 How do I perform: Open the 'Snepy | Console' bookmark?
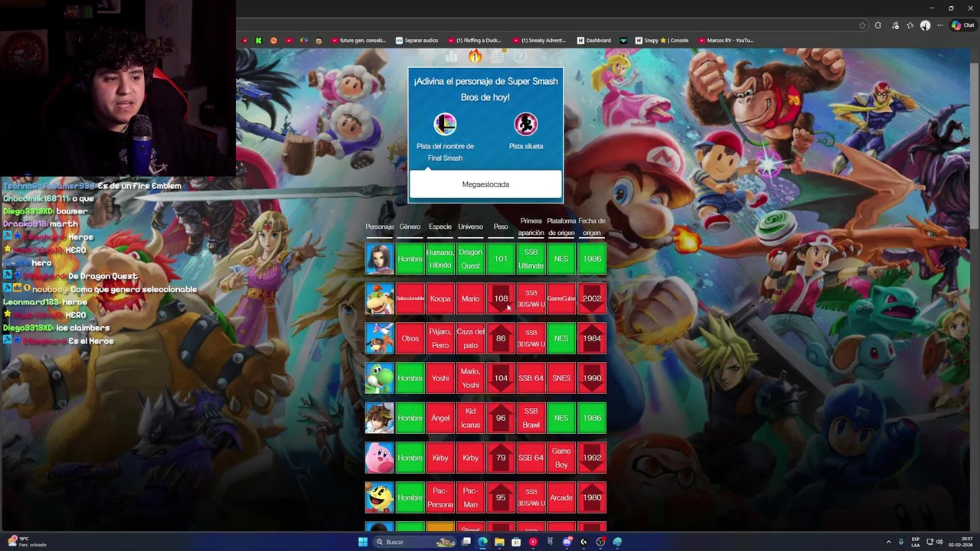pyautogui.click(x=661, y=41)
